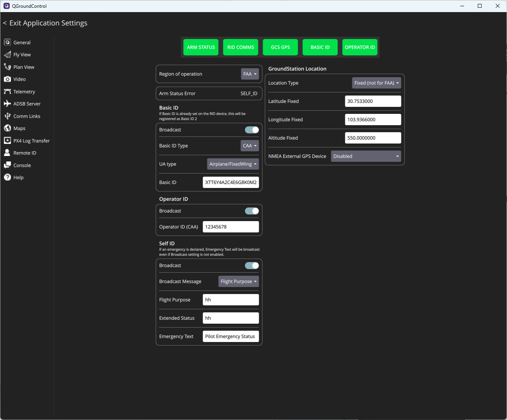Open Location Type dropdown

pyautogui.click(x=376, y=83)
